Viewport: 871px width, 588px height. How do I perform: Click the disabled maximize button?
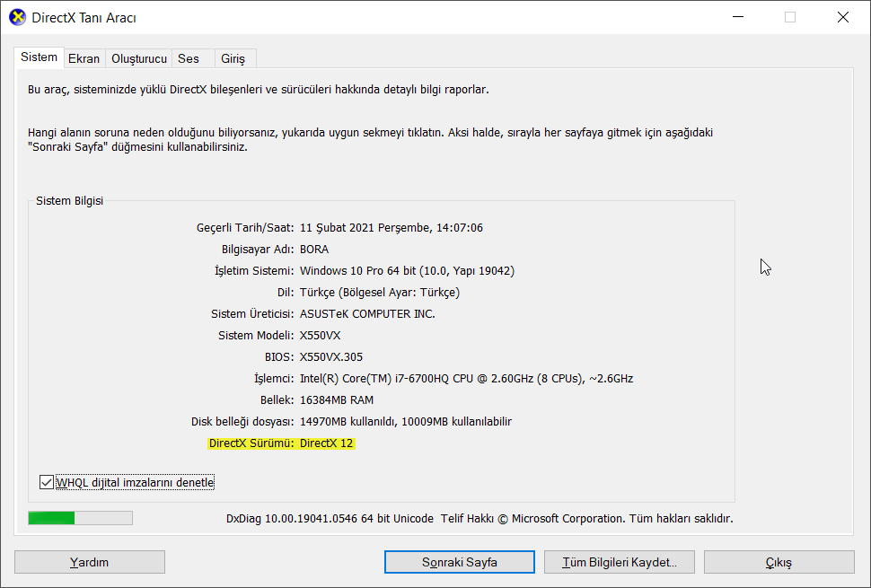point(790,17)
